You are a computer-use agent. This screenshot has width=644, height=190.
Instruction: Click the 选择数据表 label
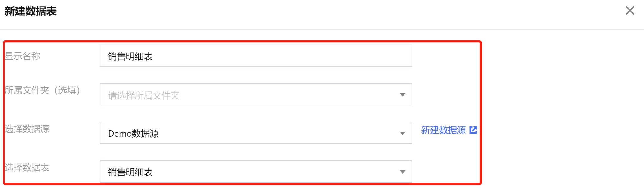pos(27,167)
